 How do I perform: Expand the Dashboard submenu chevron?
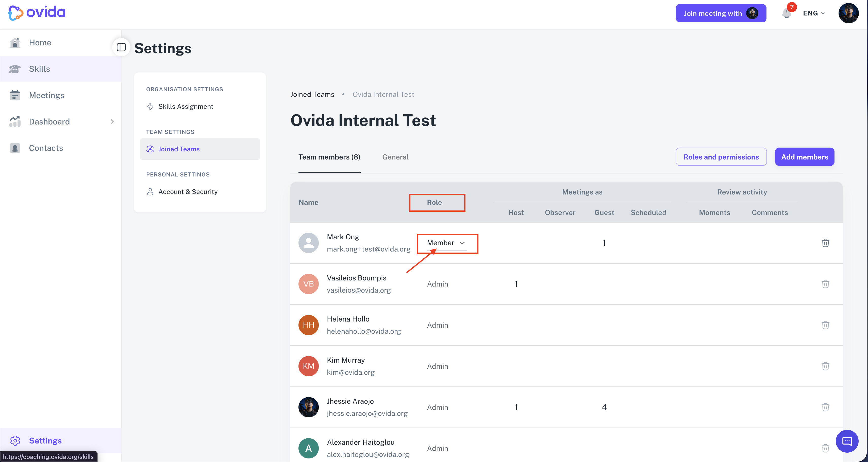[x=112, y=121]
